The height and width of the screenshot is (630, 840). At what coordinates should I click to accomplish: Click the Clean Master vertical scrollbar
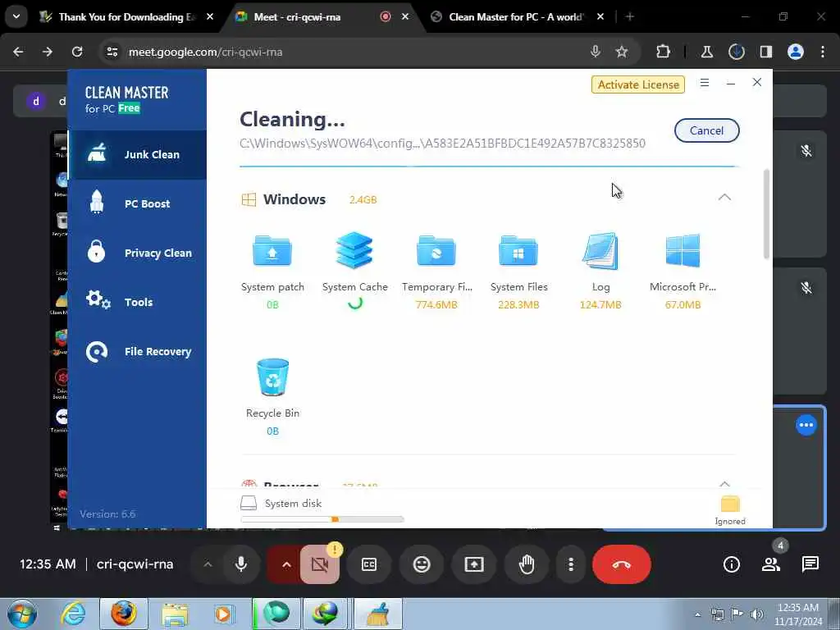(x=767, y=214)
